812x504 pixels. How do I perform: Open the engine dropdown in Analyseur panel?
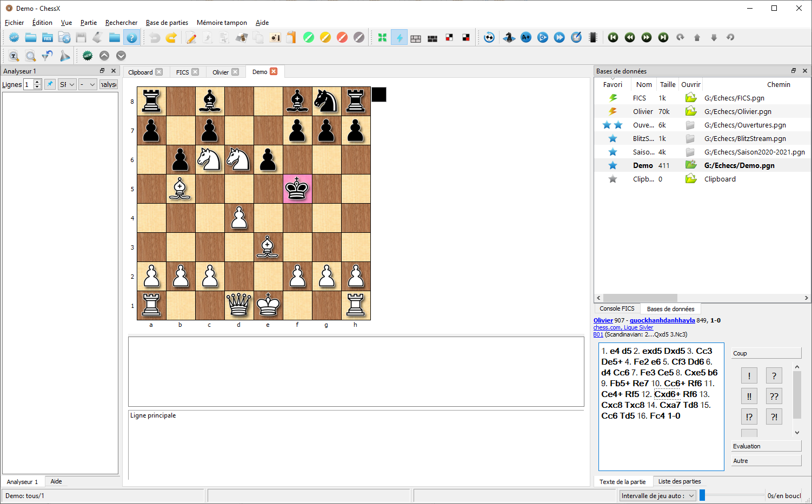point(67,84)
